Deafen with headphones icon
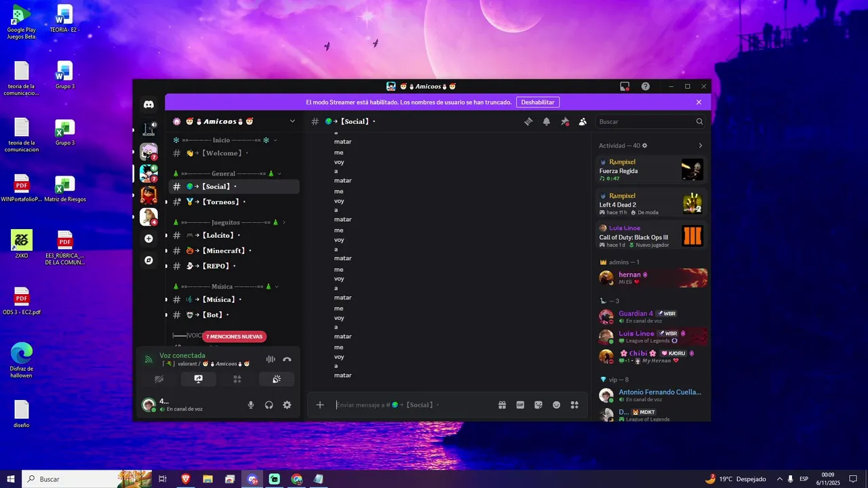The width and height of the screenshot is (868, 488). click(x=269, y=405)
